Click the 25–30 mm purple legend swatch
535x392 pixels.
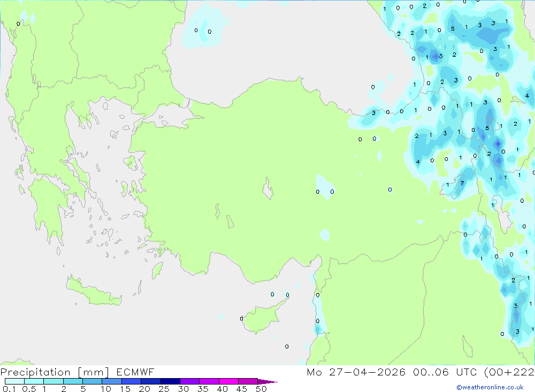pos(170,381)
